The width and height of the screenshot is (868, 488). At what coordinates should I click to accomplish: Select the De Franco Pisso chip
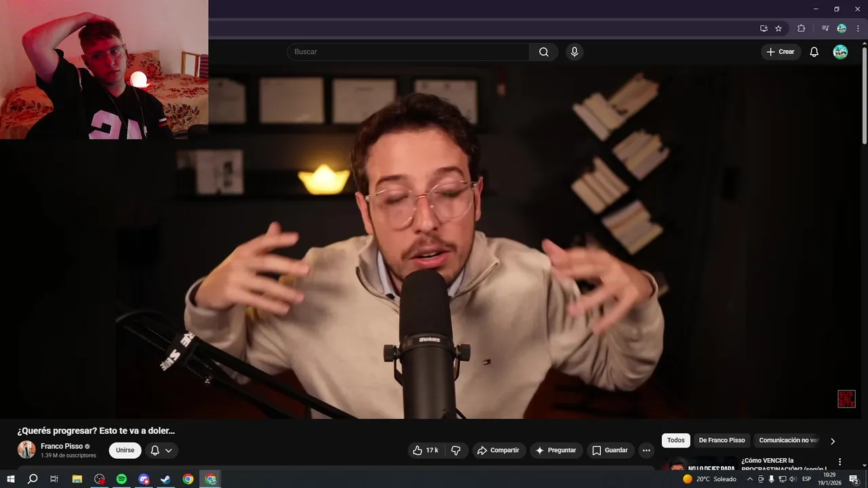722,441
